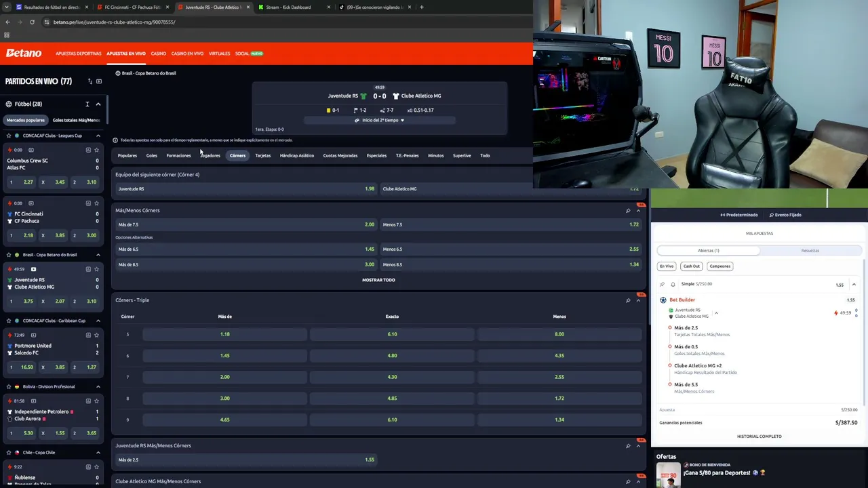Viewport: 868px width, 488px height.
Task: Favorite the Columbus Crew vs Atlas match
Action: tap(97, 150)
